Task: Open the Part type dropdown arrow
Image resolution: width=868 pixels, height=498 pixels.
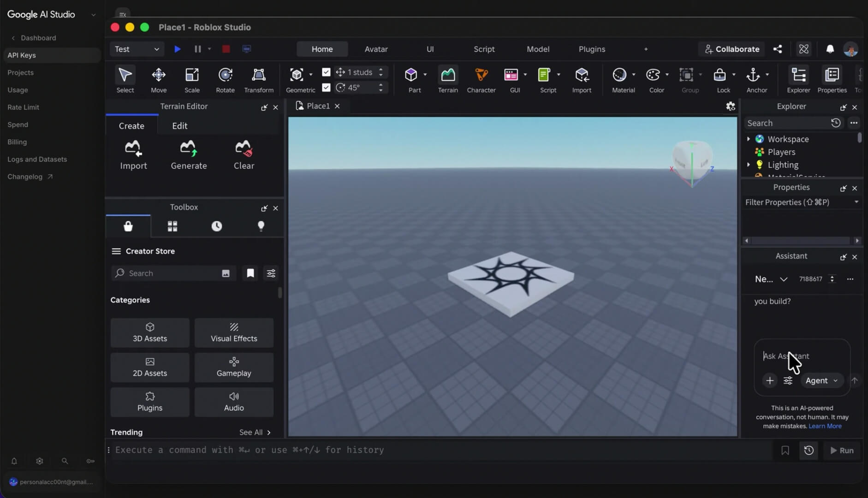Action: coord(425,74)
